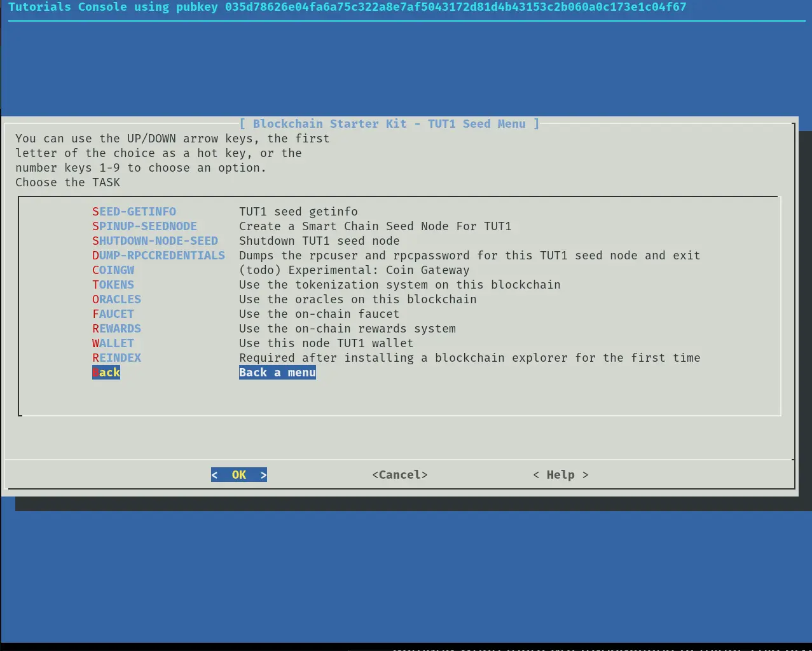Choose the REINDEX option
The width and height of the screenshot is (812, 651).
point(116,358)
